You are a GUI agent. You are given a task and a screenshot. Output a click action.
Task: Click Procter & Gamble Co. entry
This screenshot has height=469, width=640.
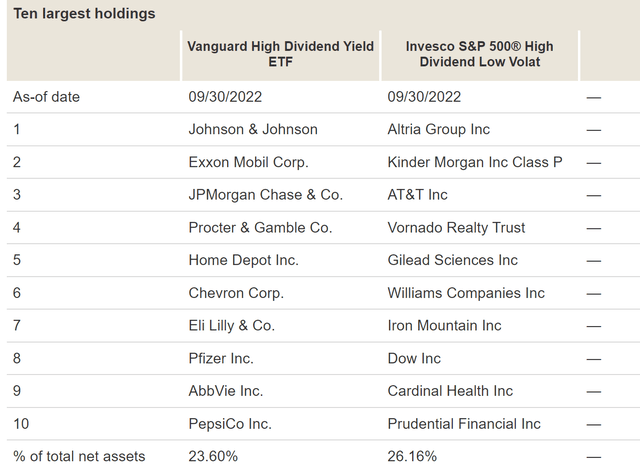260,227
